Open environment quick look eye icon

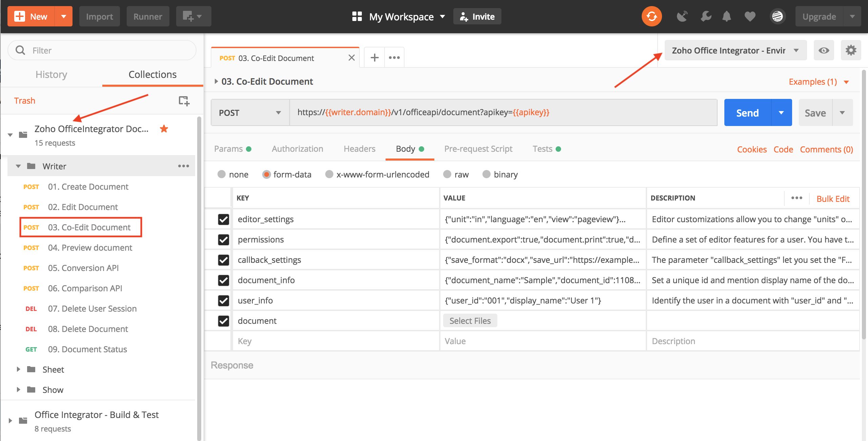824,50
